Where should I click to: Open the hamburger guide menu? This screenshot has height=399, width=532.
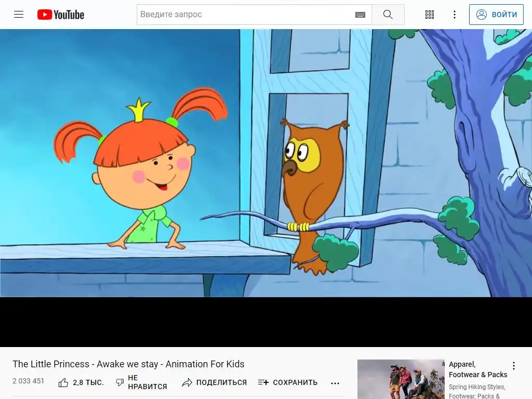click(x=19, y=14)
